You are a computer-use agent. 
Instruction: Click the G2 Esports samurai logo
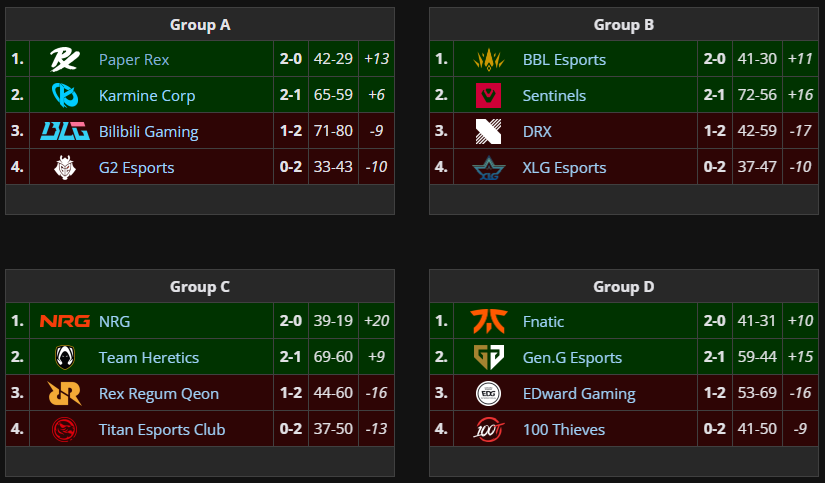(x=65, y=167)
